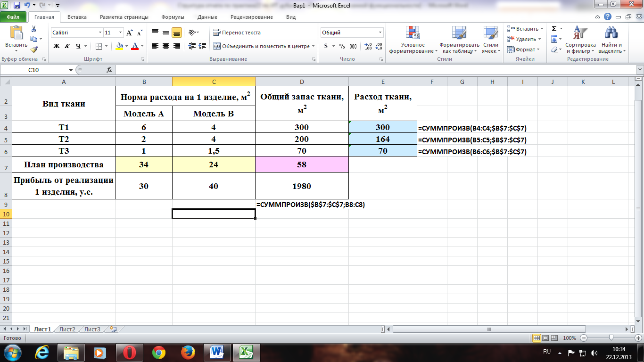Image resolution: width=644 pixels, height=362 pixels.
Task: Click the Undo arrow in quick access toolbar
Action: [x=27, y=6]
